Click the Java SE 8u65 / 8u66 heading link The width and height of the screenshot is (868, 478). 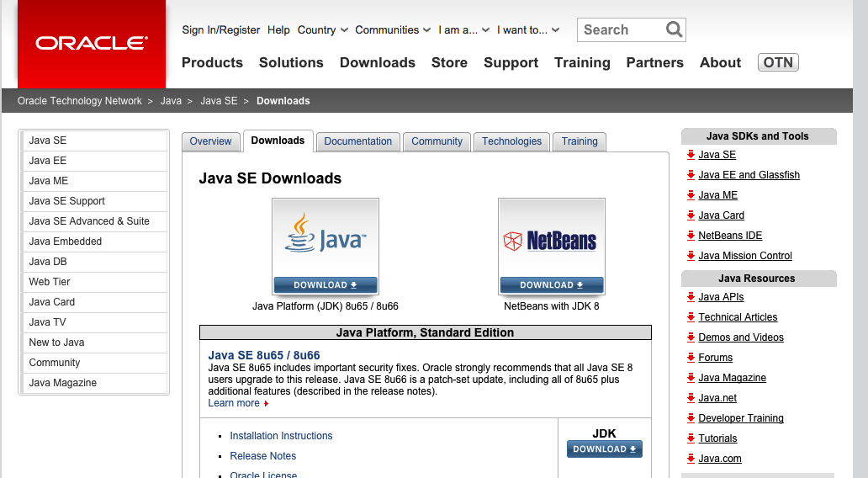[264, 356]
